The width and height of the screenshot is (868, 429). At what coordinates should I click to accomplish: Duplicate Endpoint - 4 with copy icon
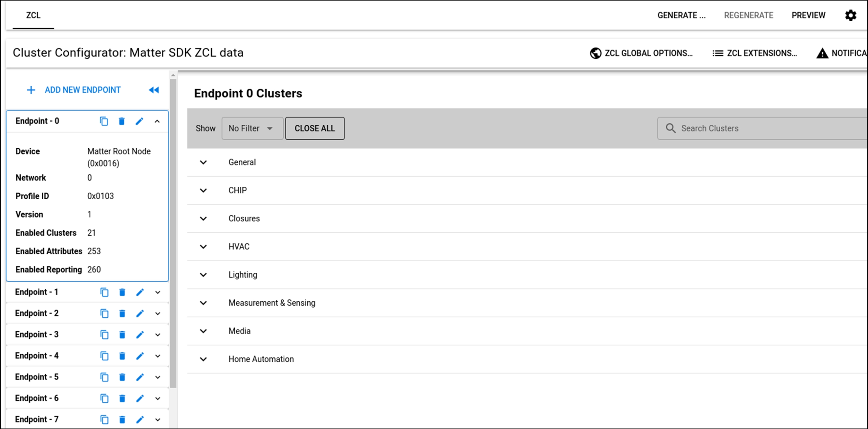point(104,356)
